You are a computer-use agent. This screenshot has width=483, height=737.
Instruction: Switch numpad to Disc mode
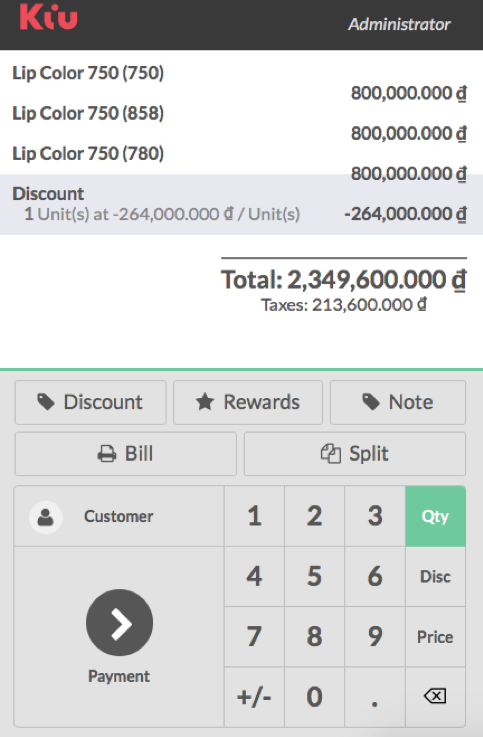point(436,577)
